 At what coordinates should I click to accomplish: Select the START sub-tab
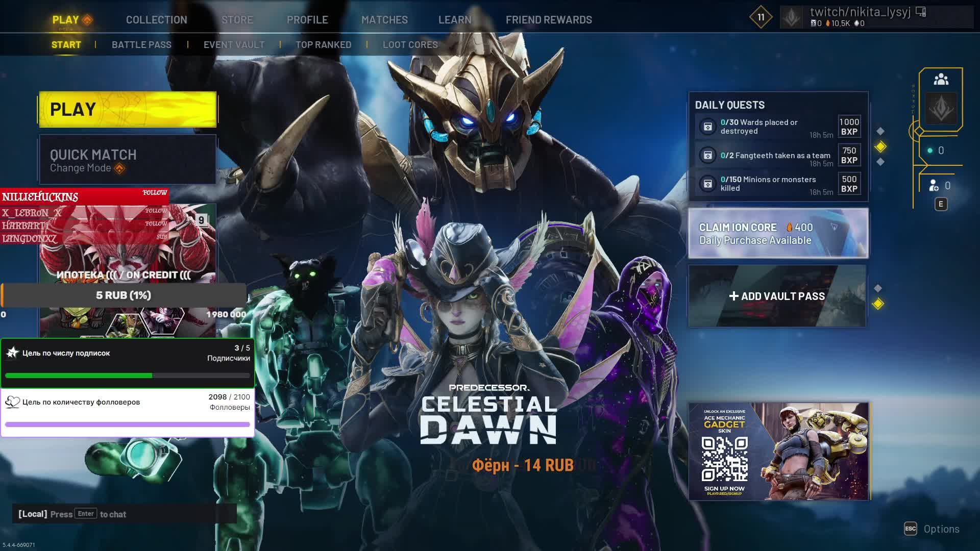point(66,45)
